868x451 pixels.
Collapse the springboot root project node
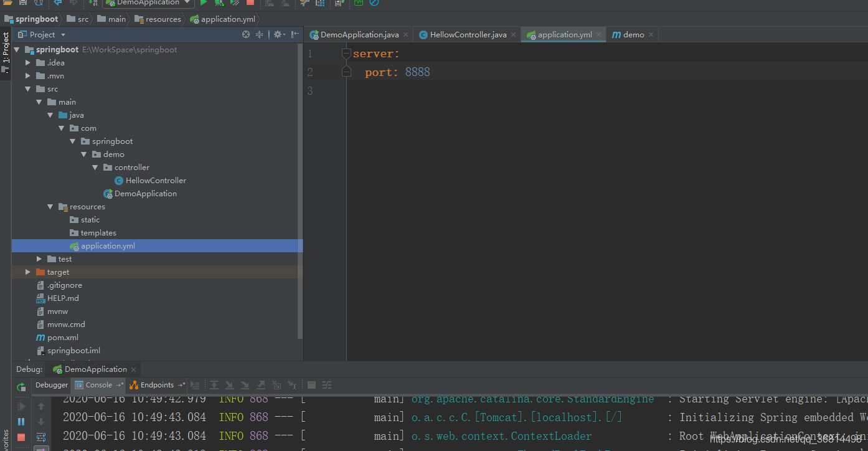coord(17,50)
